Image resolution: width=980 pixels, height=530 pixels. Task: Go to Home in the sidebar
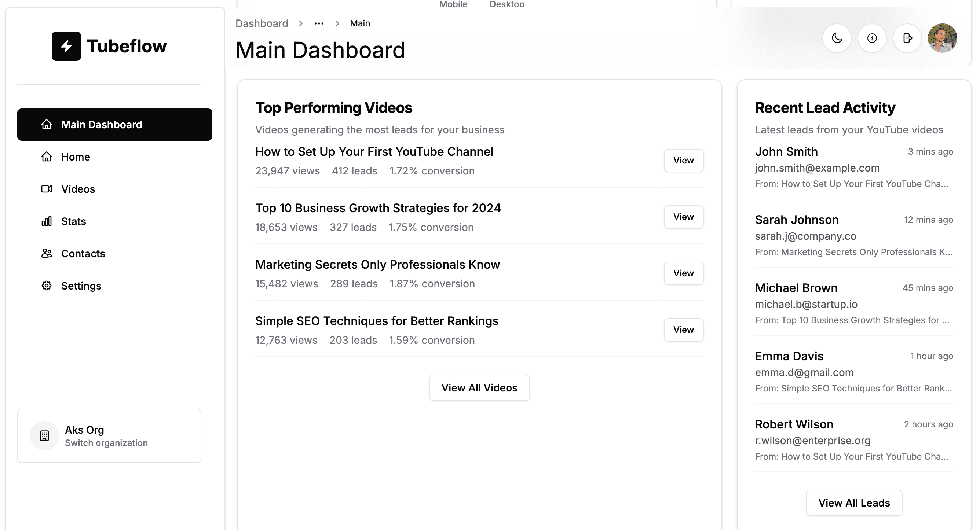(x=75, y=157)
